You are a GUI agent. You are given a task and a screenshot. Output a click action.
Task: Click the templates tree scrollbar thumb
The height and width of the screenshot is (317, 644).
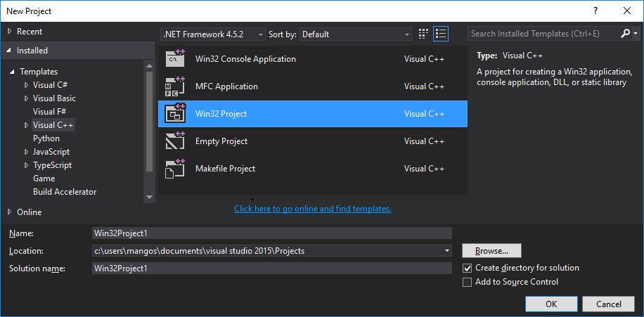149,122
